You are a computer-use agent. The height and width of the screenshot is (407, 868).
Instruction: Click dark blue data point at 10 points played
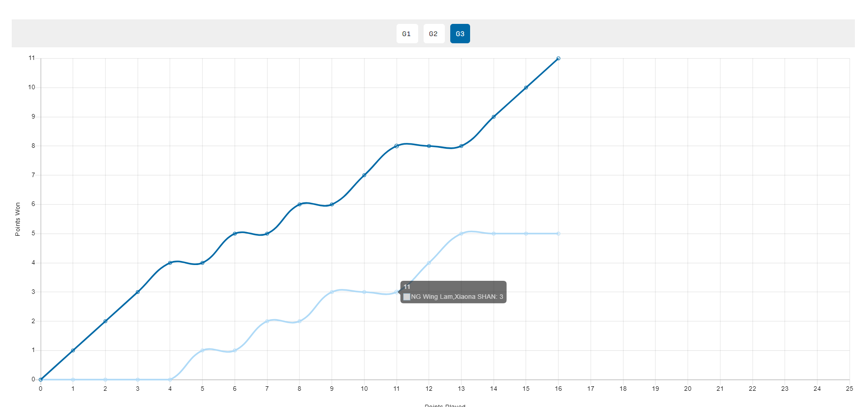coord(364,175)
